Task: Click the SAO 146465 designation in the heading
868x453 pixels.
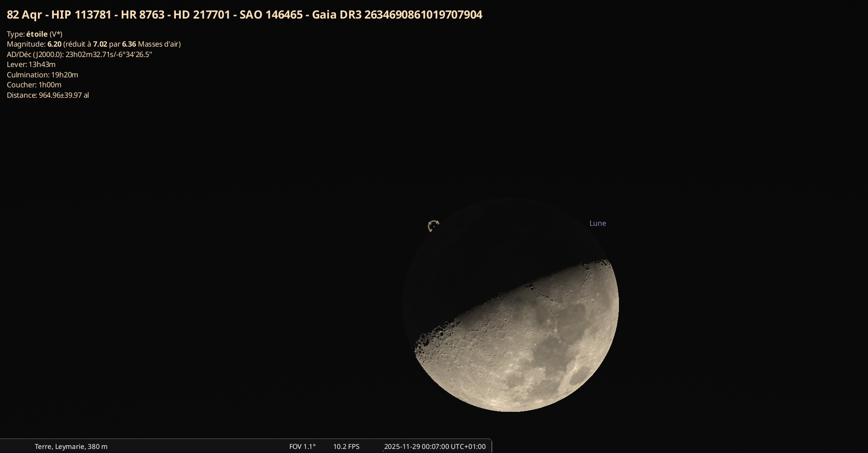Action: [x=271, y=15]
